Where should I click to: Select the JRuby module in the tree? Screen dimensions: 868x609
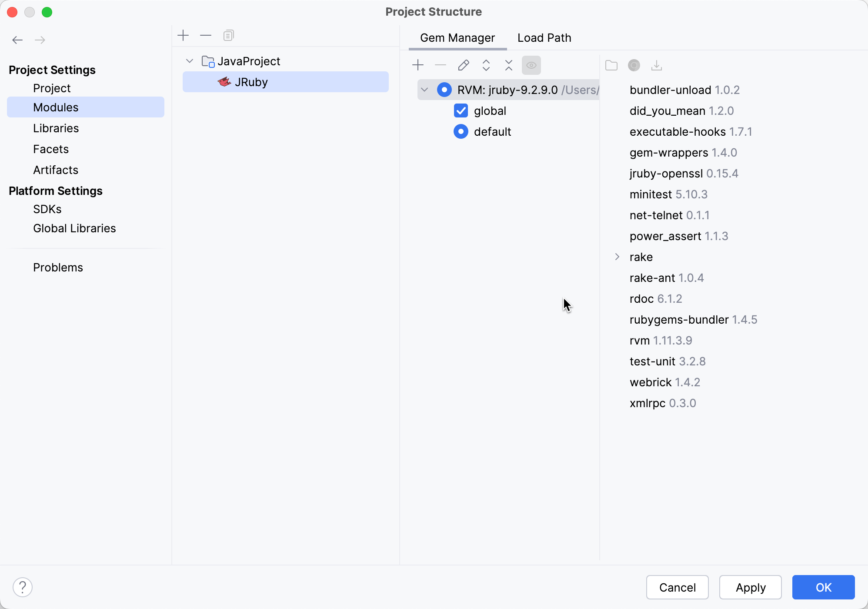pos(253,82)
